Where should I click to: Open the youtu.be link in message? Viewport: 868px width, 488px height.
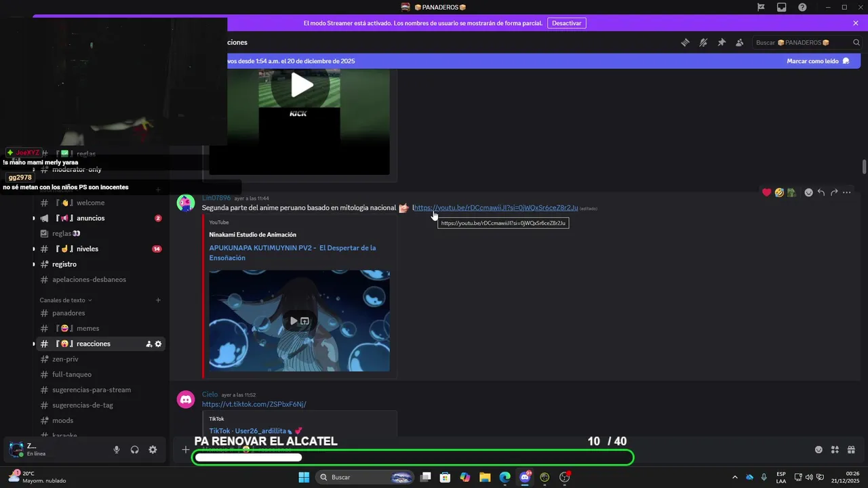496,208
